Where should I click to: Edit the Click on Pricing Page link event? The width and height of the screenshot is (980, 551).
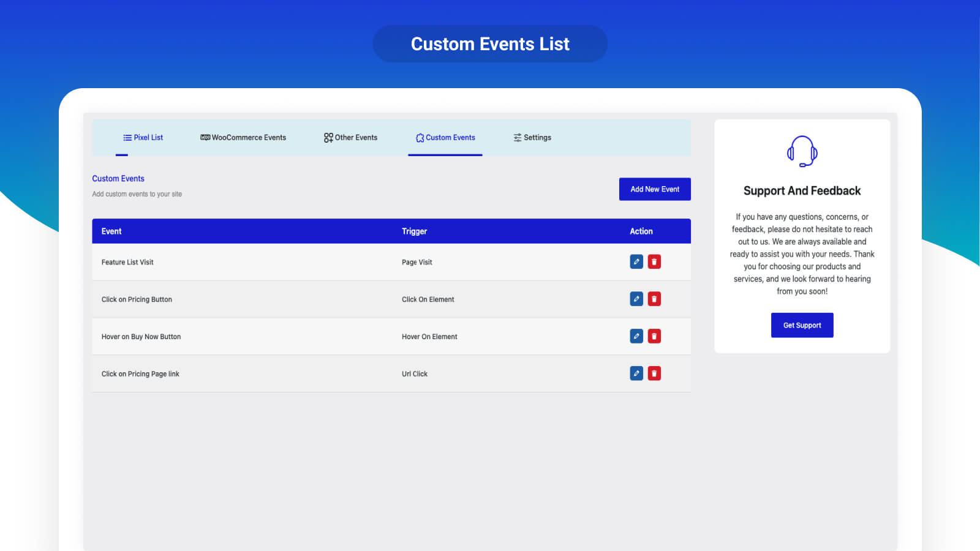(636, 373)
